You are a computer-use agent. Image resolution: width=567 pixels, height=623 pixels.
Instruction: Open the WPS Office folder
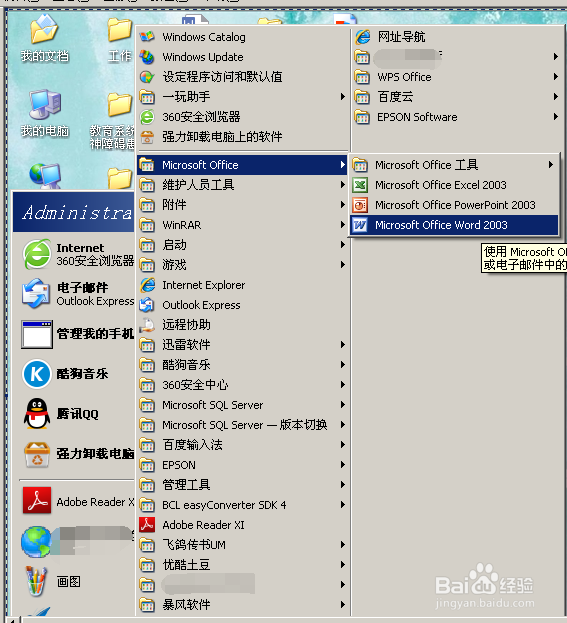tap(457, 77)
